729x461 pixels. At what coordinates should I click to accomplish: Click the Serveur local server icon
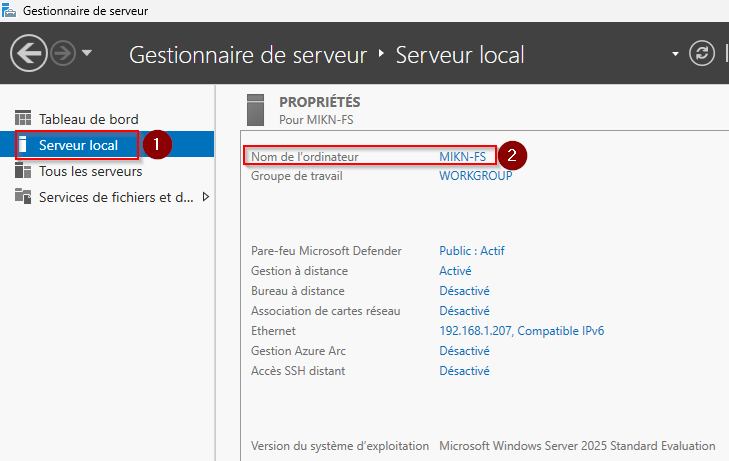(22, 145)
